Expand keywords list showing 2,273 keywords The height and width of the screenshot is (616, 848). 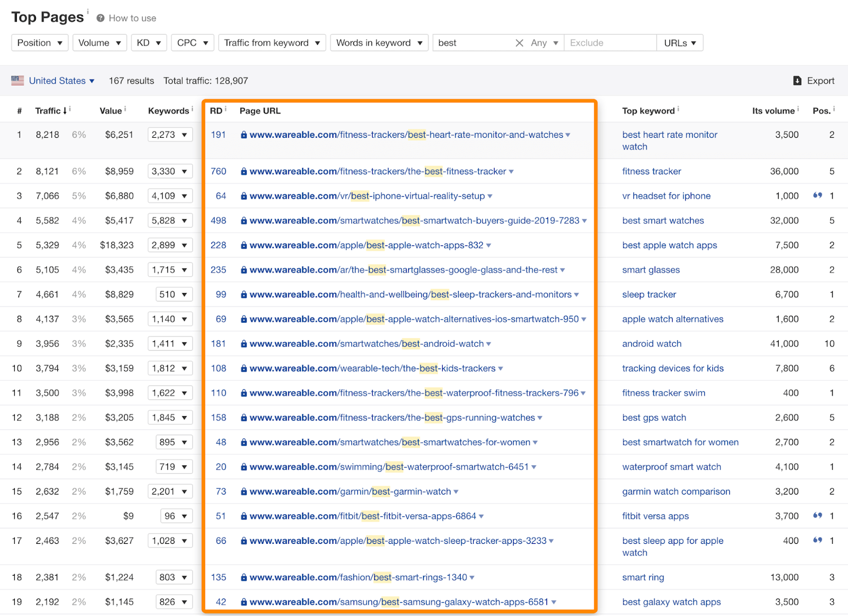coord(170,135)
